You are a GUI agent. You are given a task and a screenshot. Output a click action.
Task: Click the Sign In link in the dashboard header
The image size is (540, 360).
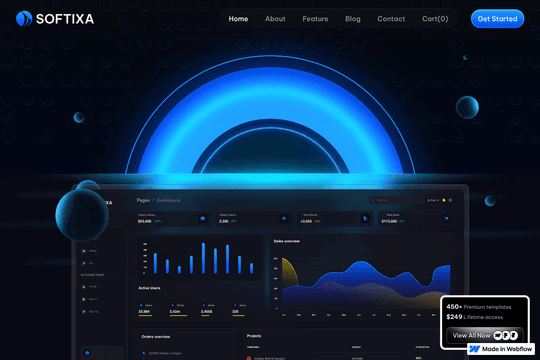click(433, 200)
